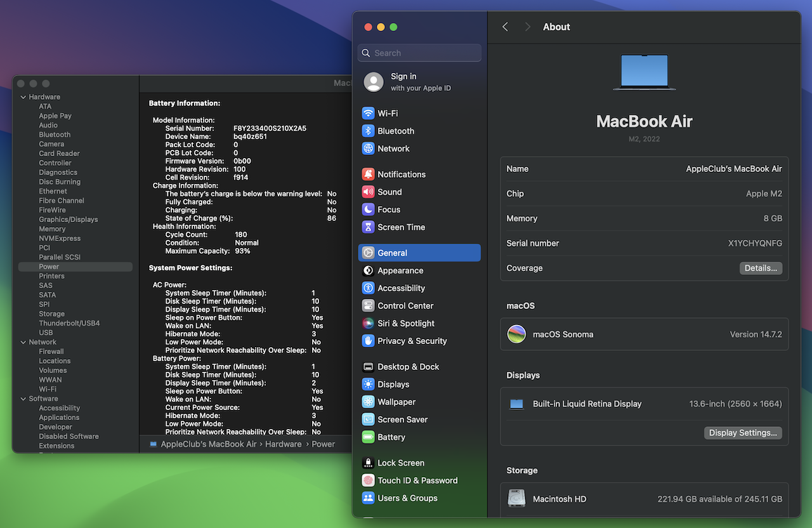812x528 pixels.
Task: Click the computer name AppleClub's MacBook Air
Action: click(734, 169)
